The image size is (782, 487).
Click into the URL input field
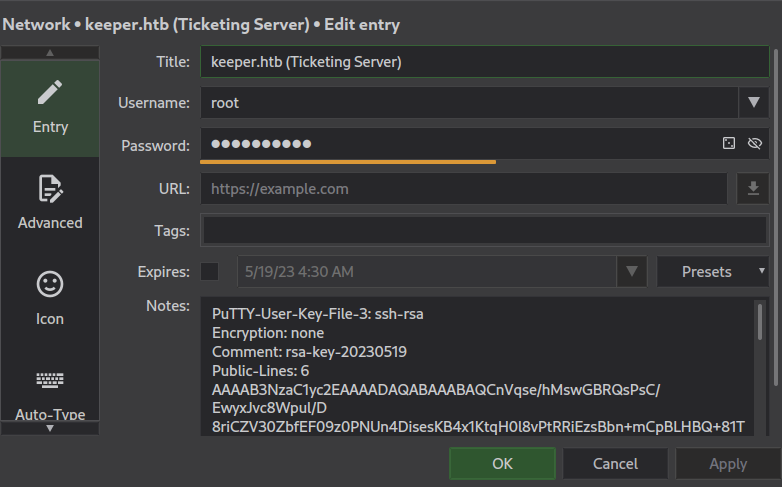[x=464, y=188]
